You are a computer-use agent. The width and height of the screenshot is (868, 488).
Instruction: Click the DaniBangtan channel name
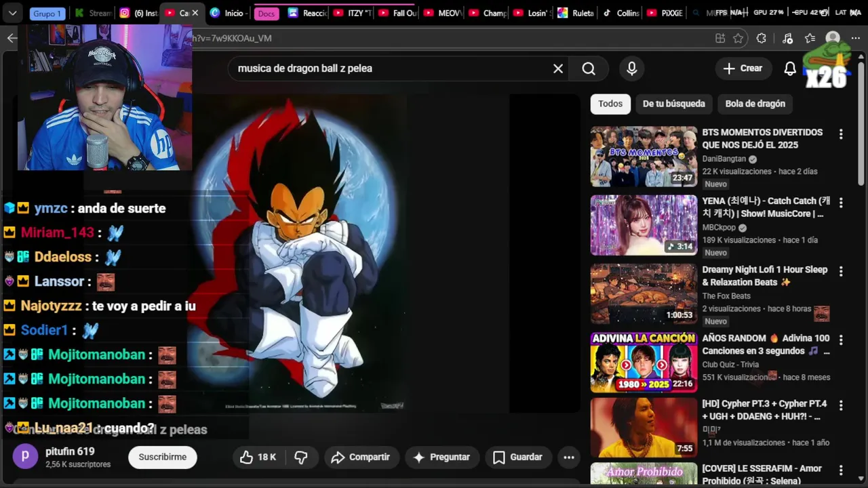point(724,159)
